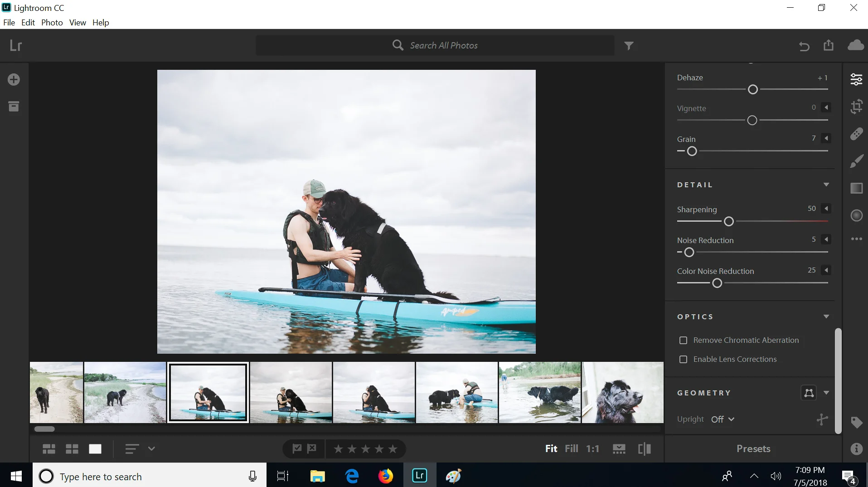Expand Sharpening extra options arrow
This screenshot has width=868, height=487.
(826, 209)
